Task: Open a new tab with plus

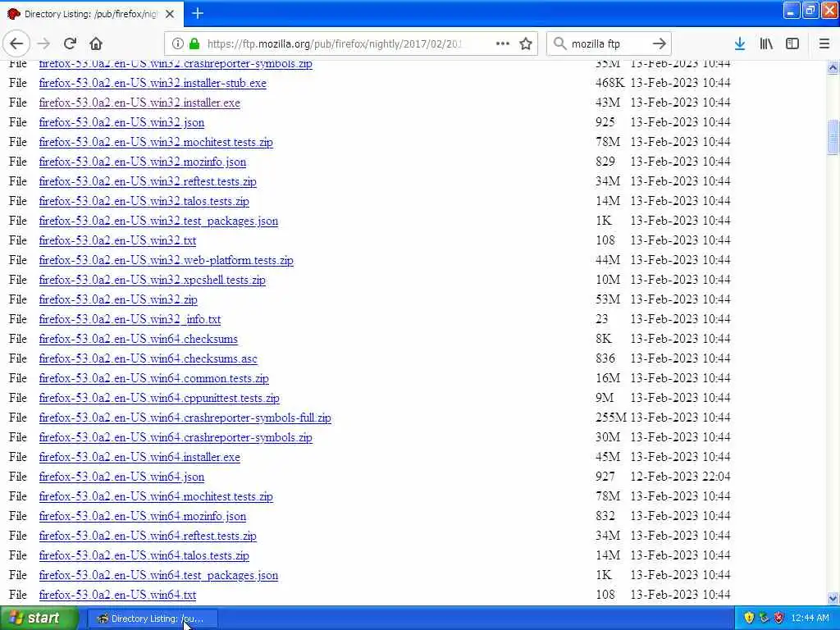Action: 198,13
